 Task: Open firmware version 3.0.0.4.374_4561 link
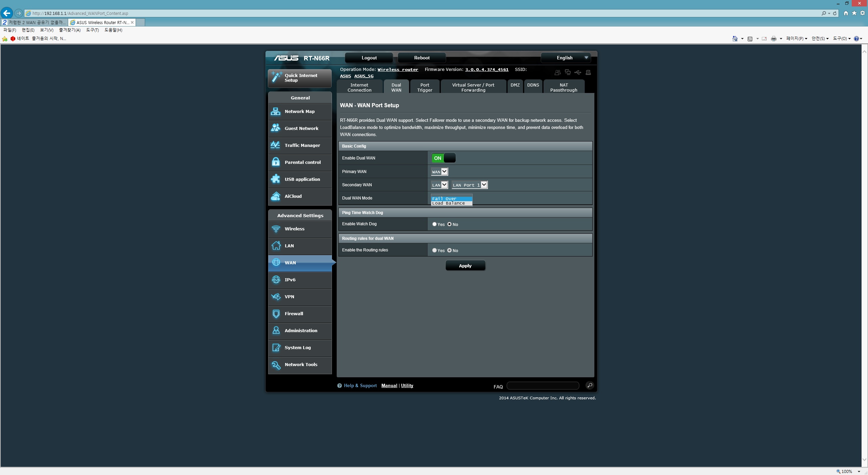(x=487, y=70)
